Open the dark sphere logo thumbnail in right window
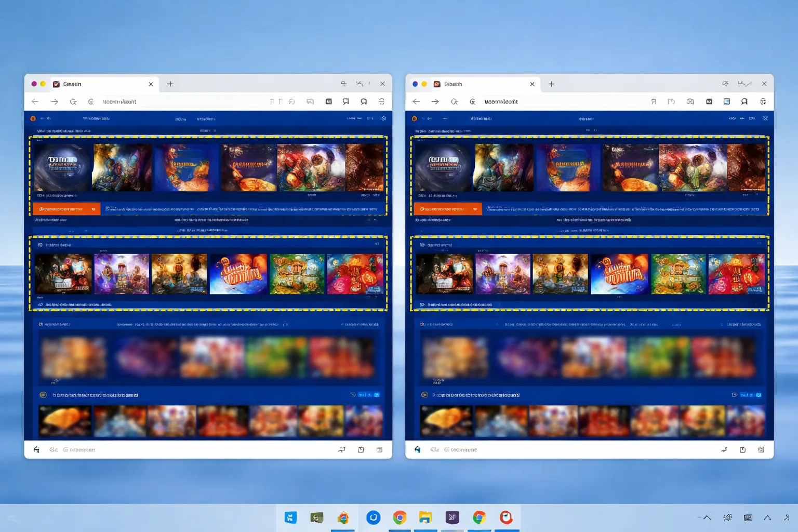Screen dimensions: 798x532 pos(443,168)
